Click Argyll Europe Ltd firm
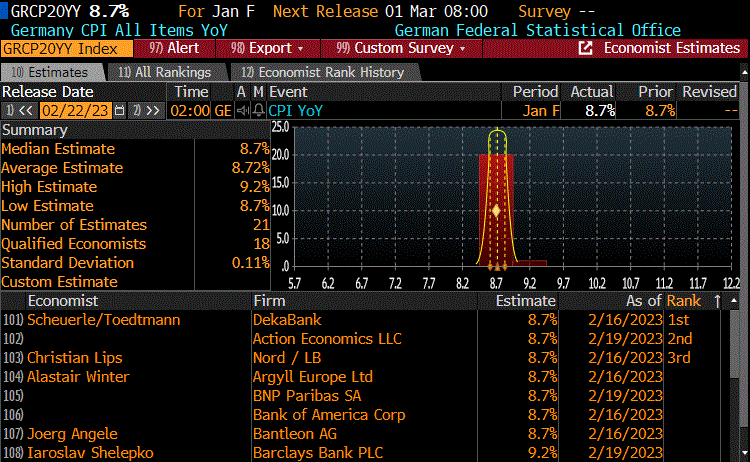 (x=313, y=377)
